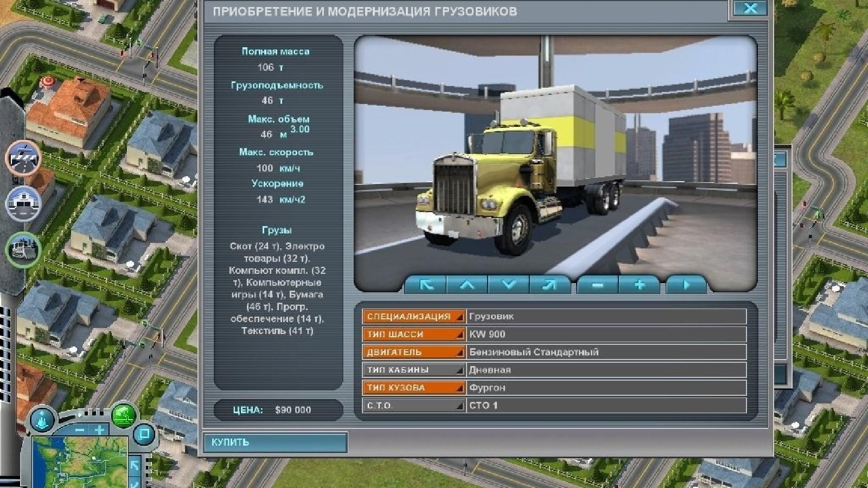Rotate truck preview with the up-right arrow
The height and width of the screenshot is (488, 868).
point(550,285)
